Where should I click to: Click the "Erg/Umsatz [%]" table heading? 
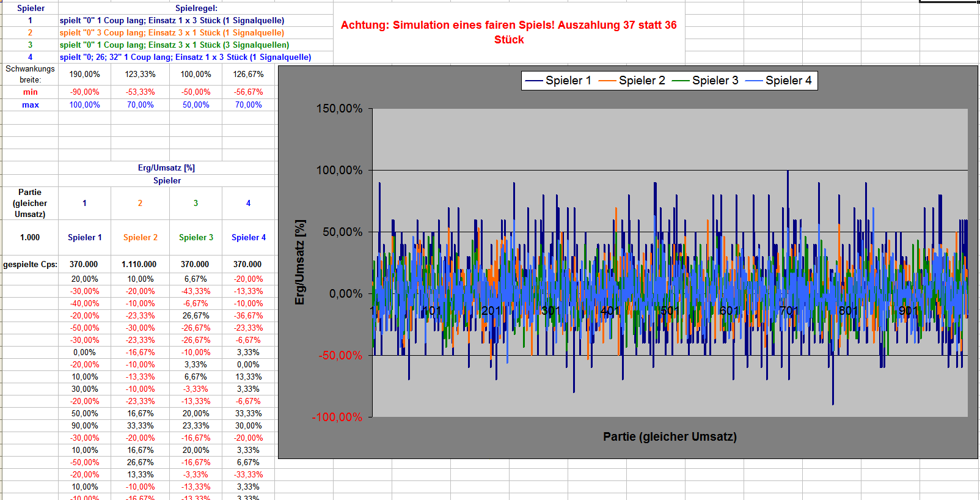(x=166, y=167)
